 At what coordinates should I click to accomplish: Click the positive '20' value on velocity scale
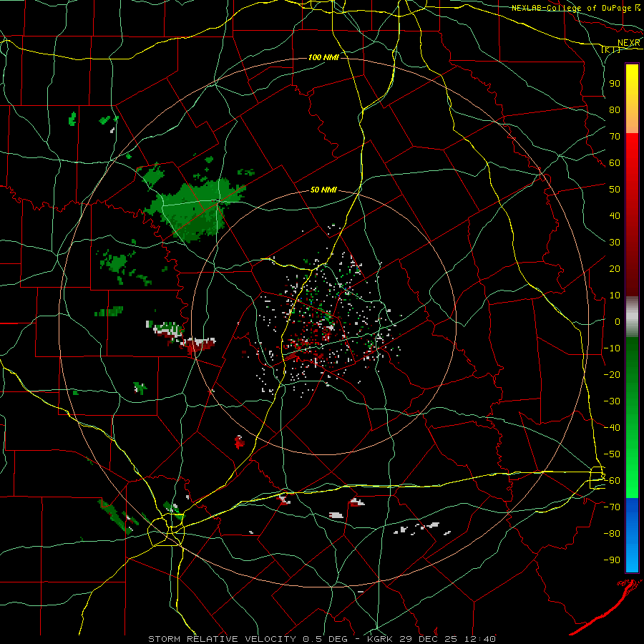click(615, 269)
